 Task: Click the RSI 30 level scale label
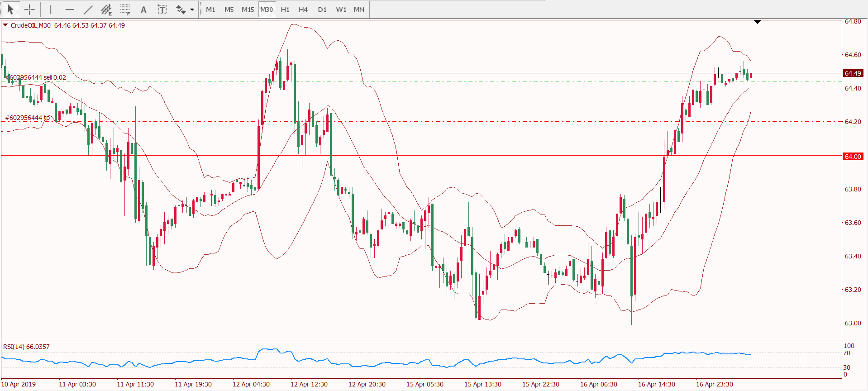click(847, 367)
